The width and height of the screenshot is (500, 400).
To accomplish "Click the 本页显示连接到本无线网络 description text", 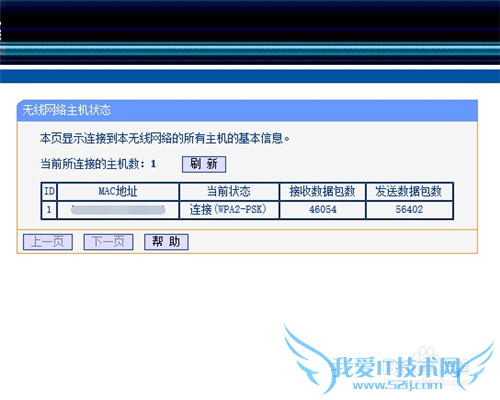I will click(x=165, y=138).
